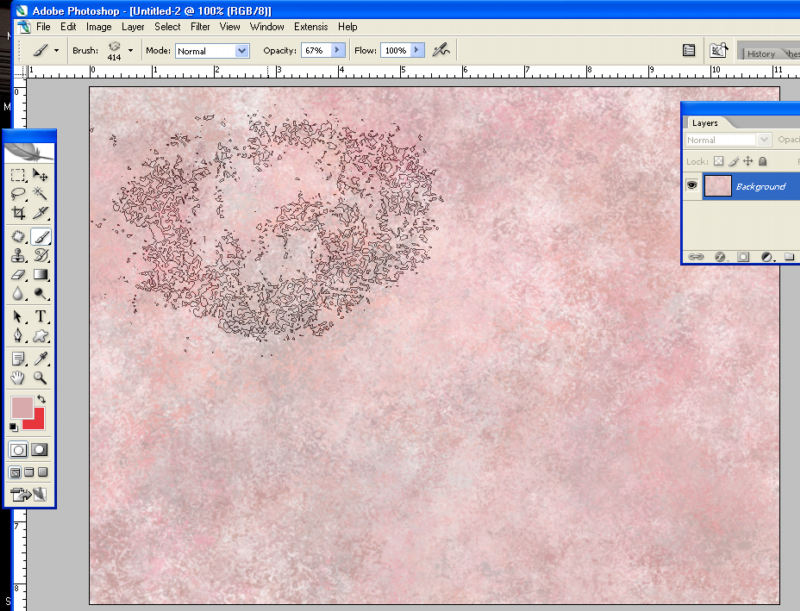Open the File menu
This screenshot has width=800, height=611.
43,27
